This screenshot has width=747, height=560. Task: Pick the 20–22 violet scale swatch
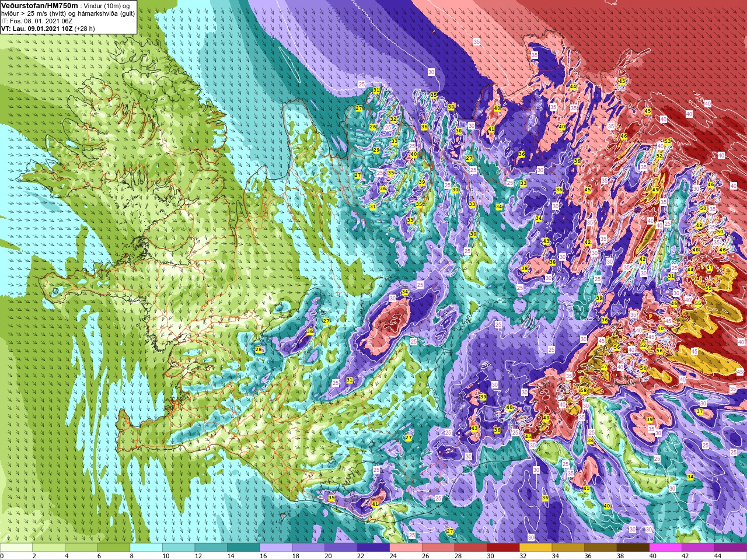pos(341,548)
